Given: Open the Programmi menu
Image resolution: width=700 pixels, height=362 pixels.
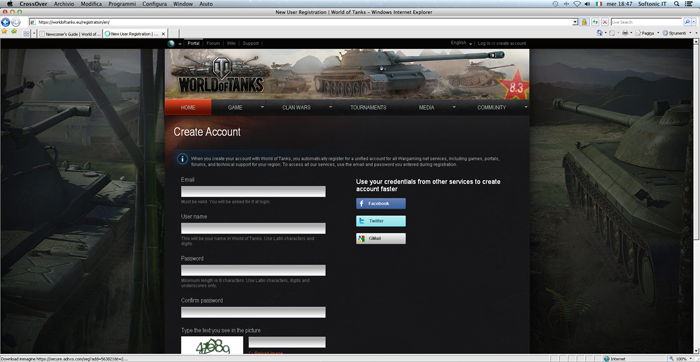Looking at the screenshot, I should (x=122, y=4).
